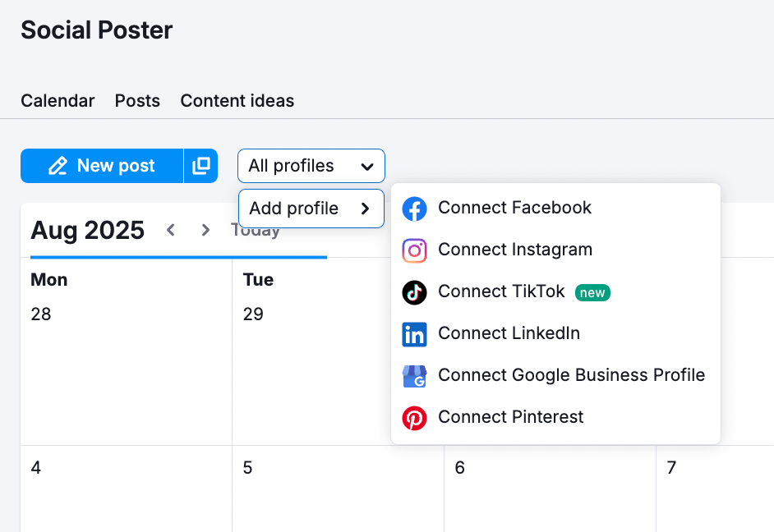This screenshot has width=774, height=532.
Task: Click the LinkedIn icon
Action: 415,334
